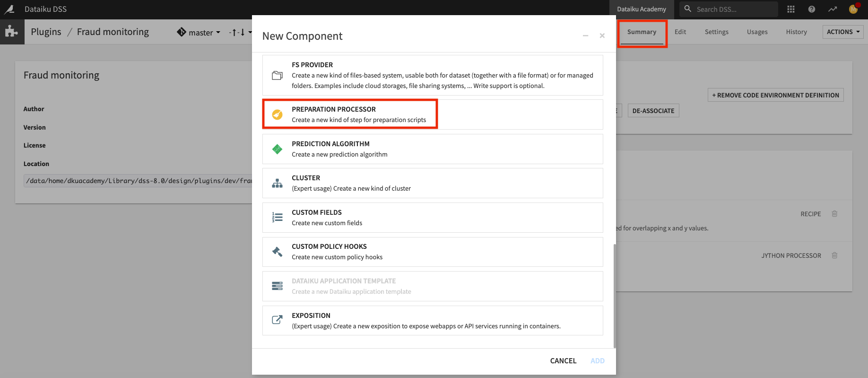
Task: Click the Fraud monitoring breadcrumb
Action: [113, 32]
